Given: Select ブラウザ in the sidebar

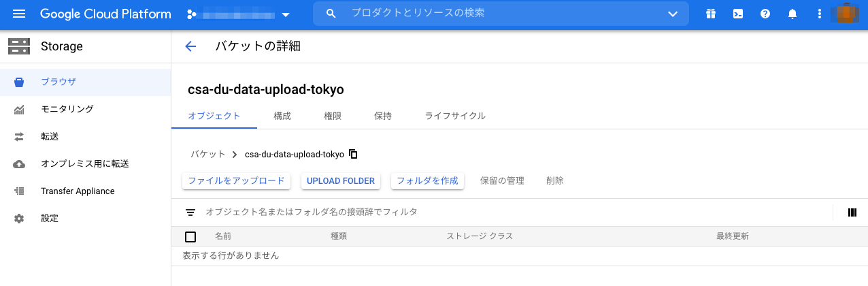Looking at the screenshot, I should tap(85, 82).
